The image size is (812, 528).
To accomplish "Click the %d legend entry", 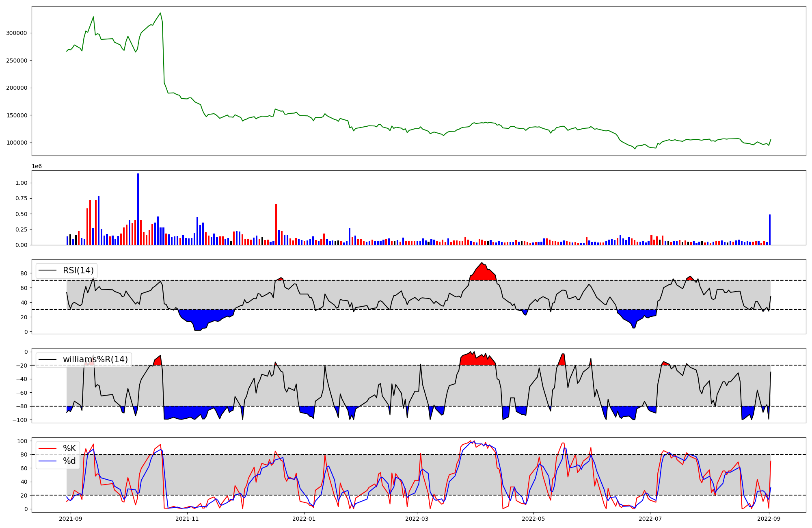I will (x=69, y=461).
